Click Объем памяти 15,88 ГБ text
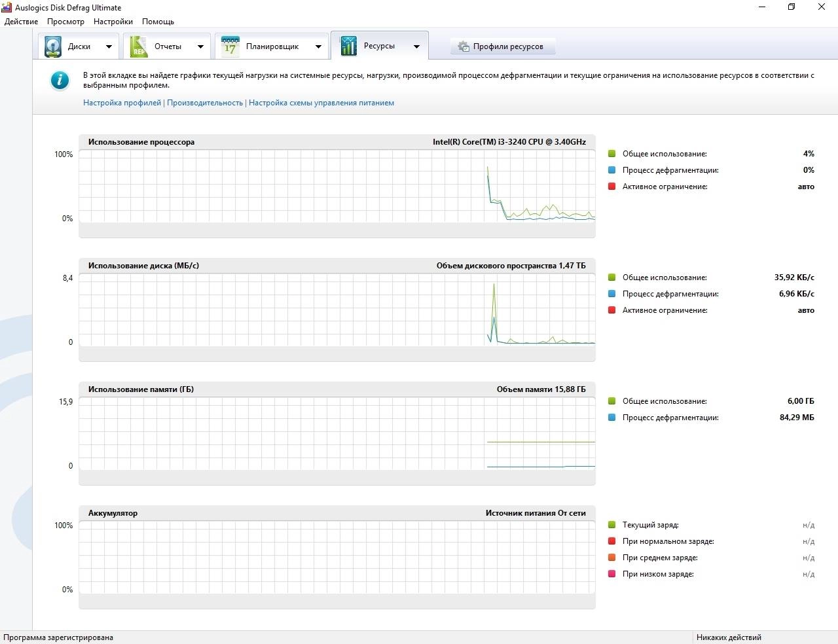838x644 pixels. click(541, 389)
